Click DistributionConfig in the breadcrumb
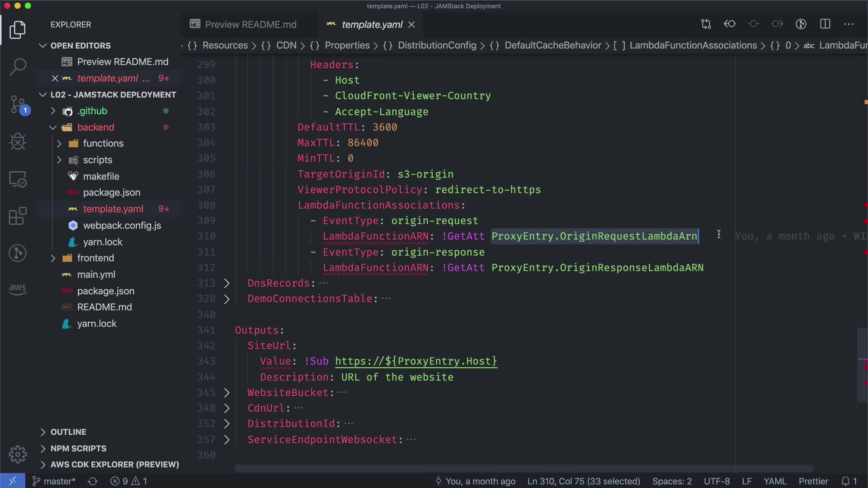The height and width of the screenshot is (488, 868). tap(437, 46)
